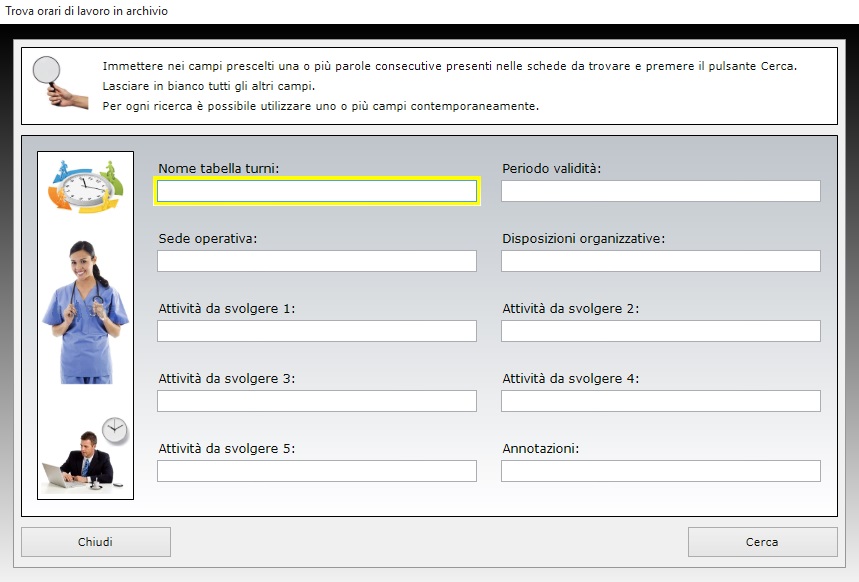Click the "Attività da svolgere 3:" label
Image resolution: width=859 pixels, height=582 pixels.
[x=227, y=379]
